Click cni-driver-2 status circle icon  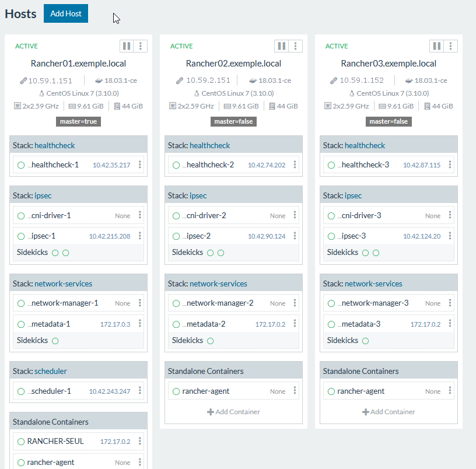(176, 216)
